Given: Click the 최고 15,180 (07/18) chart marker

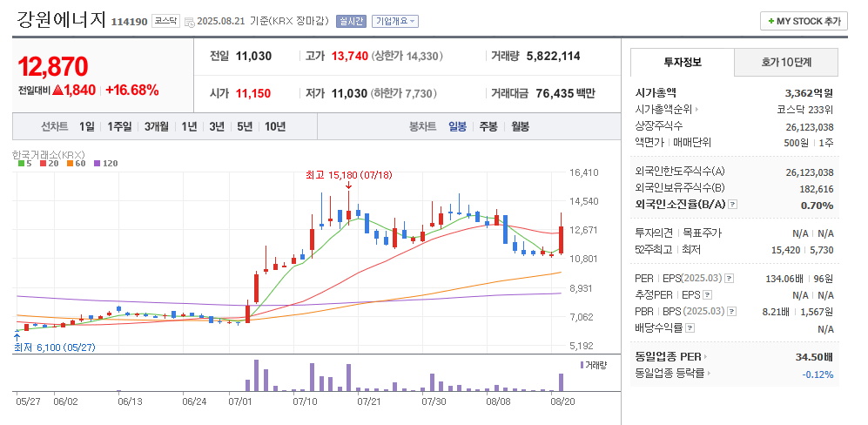Looking at the screenshot, I should tap(349, 175).
